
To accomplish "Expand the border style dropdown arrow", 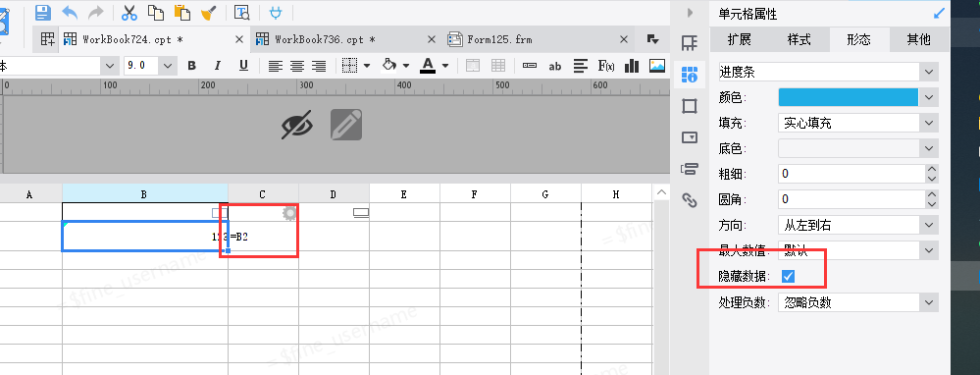I will (367, 66).
